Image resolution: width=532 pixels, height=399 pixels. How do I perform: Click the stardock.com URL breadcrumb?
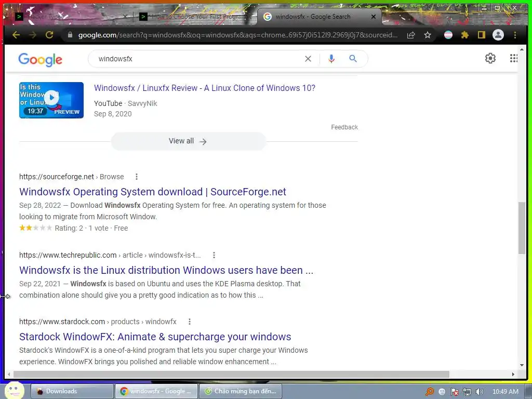[98, 322]
